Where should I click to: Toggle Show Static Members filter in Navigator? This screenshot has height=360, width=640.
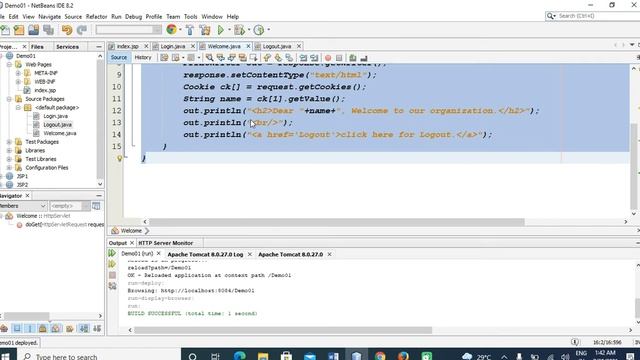pos(30,328)
